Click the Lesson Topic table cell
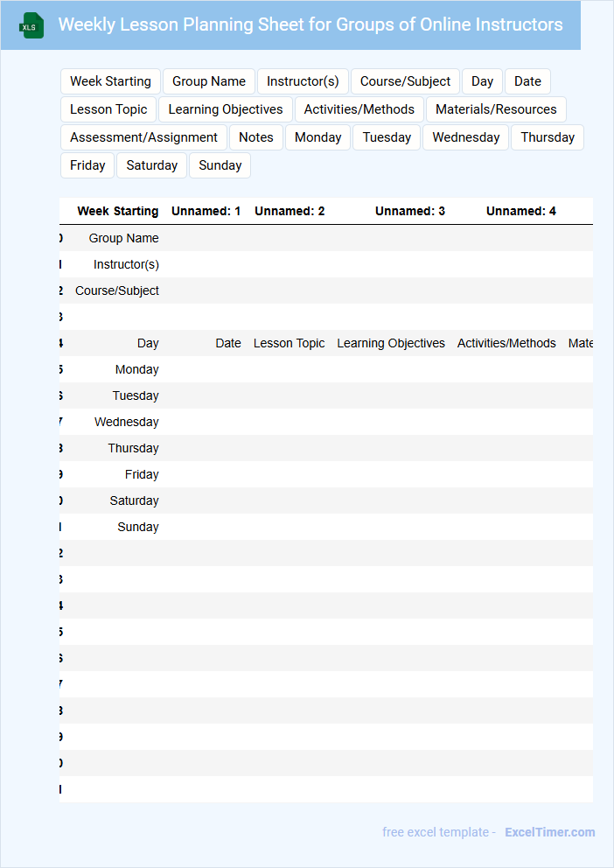The height and width of the screenshot is (868, 614). tap(289, 343)
